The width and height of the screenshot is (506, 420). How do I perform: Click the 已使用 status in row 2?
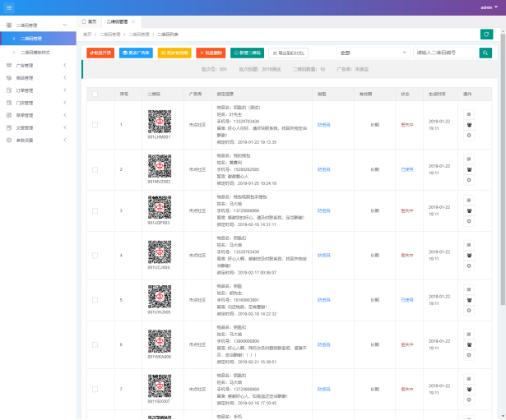pyautogui.click(x=407, y=169)
